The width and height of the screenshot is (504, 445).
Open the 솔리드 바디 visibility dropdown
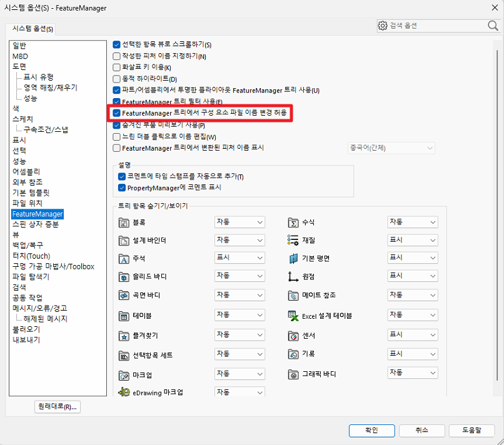(239, 276)
